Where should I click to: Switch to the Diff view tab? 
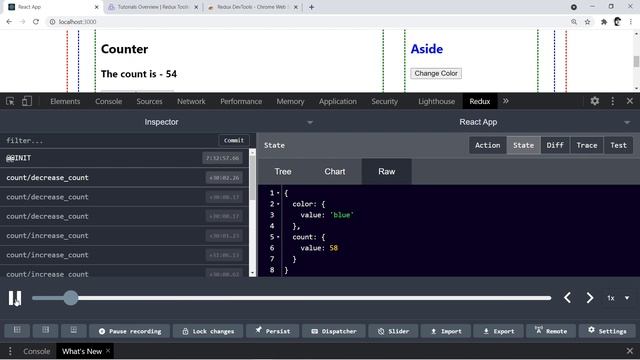click(x=555, y=145)
